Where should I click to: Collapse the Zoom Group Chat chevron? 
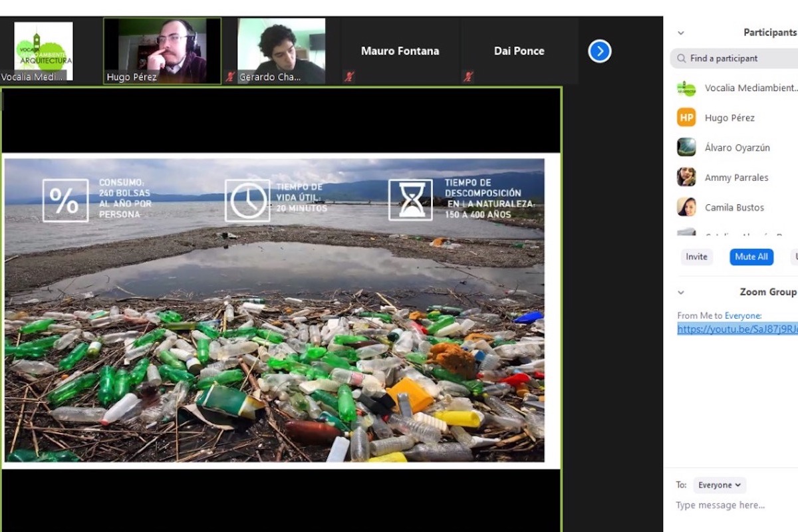(681, 292)
